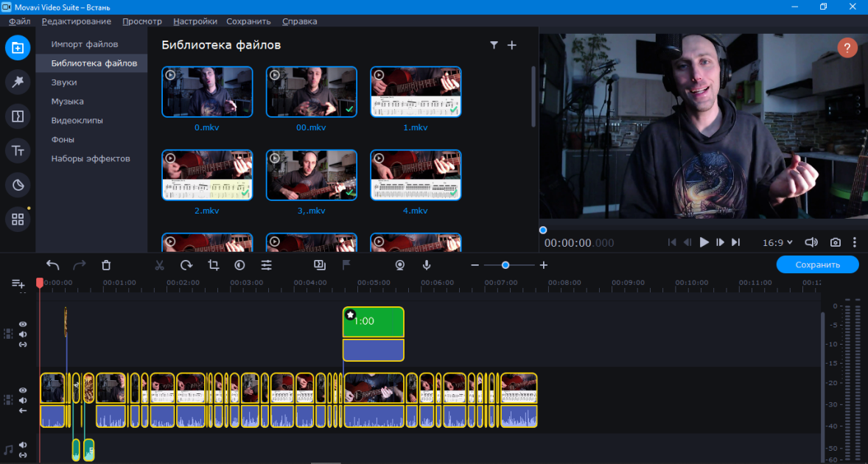Open the Файл menu
The width and height of the screenshot is (868, 464).
(x=20, y=21)
